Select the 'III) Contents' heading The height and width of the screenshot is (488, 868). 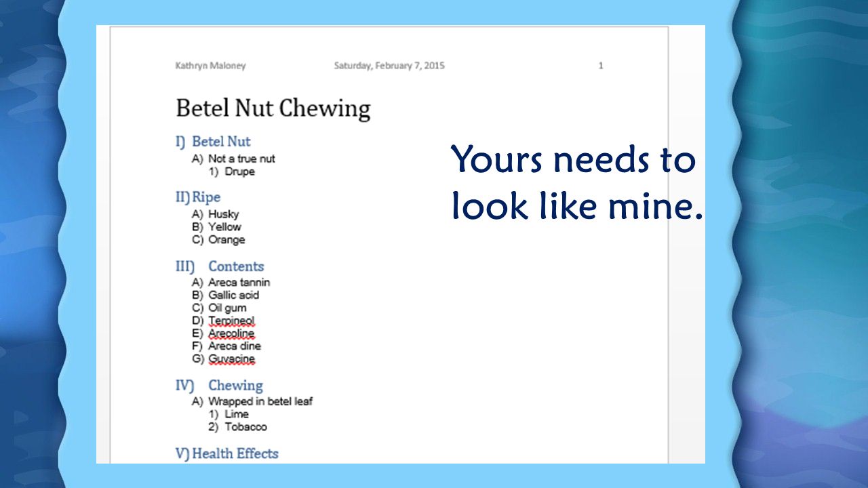pos(220,266)
